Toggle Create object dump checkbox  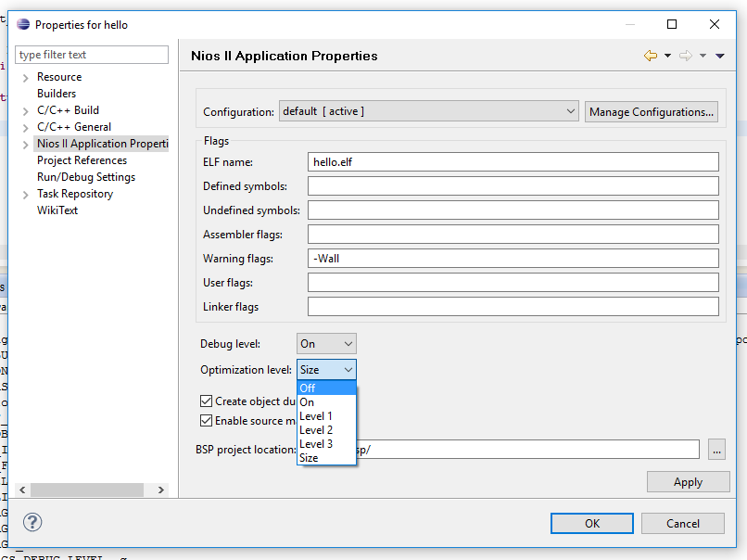pyautogui.click(x=207, y=401)
